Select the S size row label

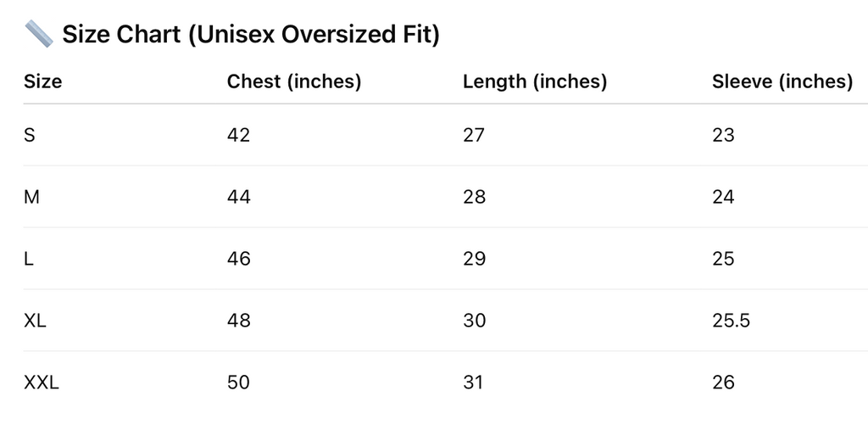click(x=30, y=135)
